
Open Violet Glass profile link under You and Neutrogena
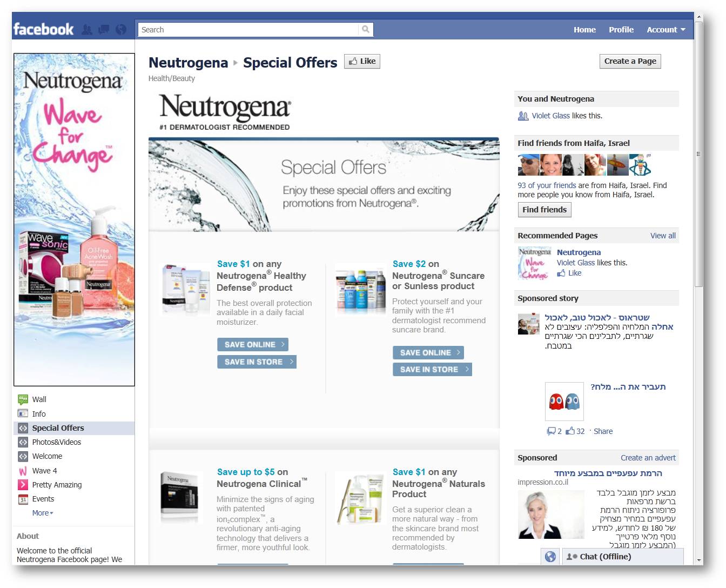click(x=550, y=116)
